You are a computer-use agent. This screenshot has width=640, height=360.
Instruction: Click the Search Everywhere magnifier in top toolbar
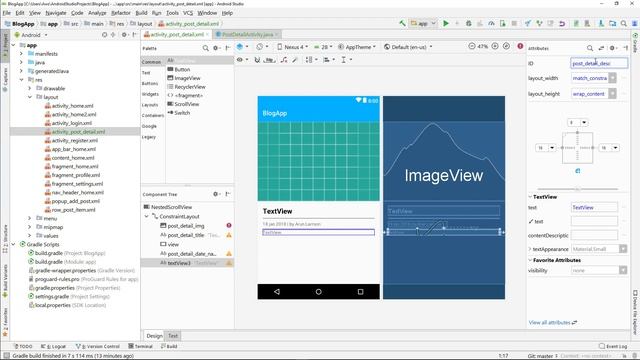tap(624, 24)
